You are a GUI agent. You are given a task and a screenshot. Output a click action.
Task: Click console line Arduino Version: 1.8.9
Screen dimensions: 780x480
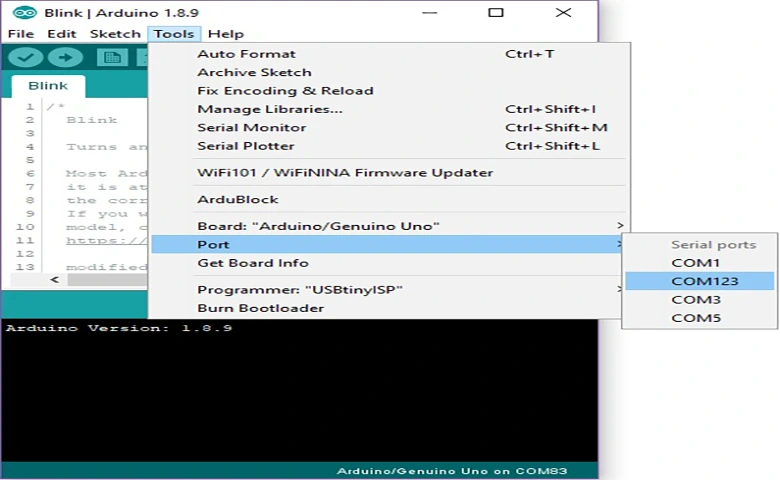(x=119, y=328)
